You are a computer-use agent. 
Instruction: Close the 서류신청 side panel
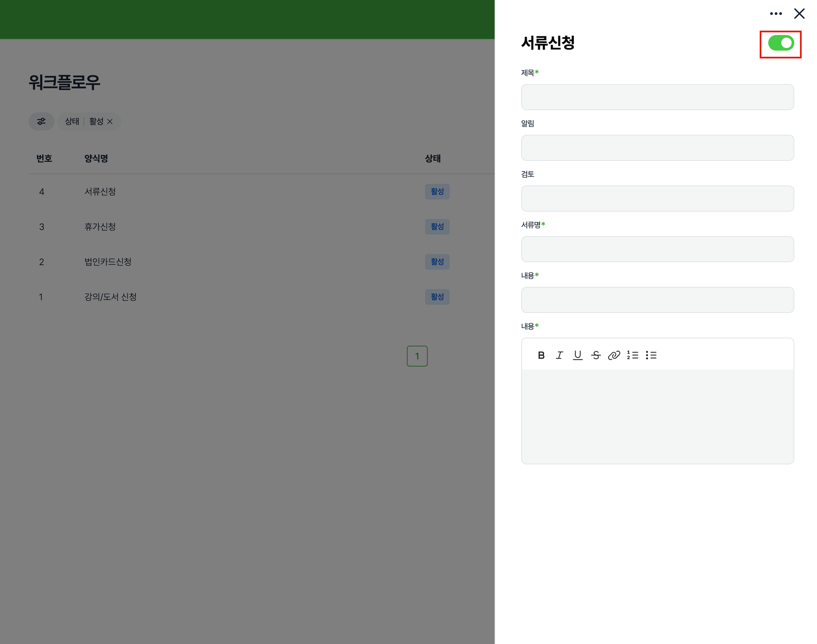799,14
